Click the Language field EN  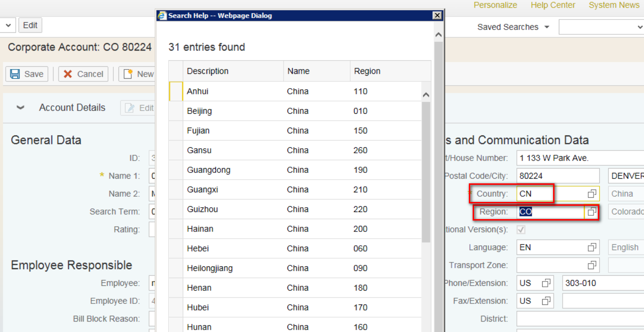tap(552, 247)
